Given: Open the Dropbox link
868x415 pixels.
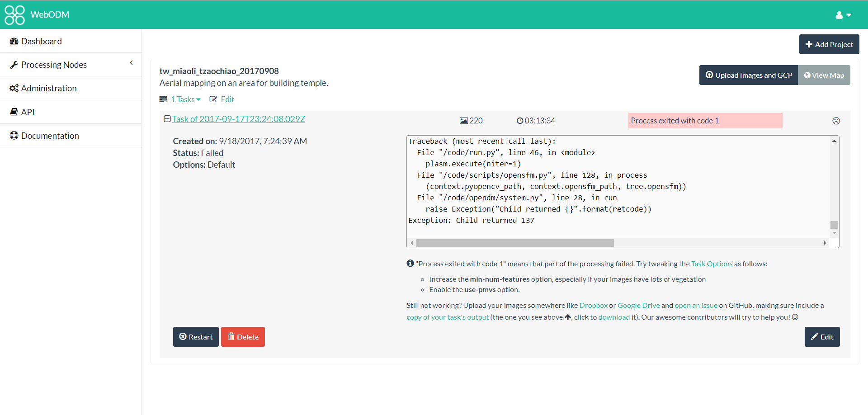Looking at the screenshot, I should [593, 305].
